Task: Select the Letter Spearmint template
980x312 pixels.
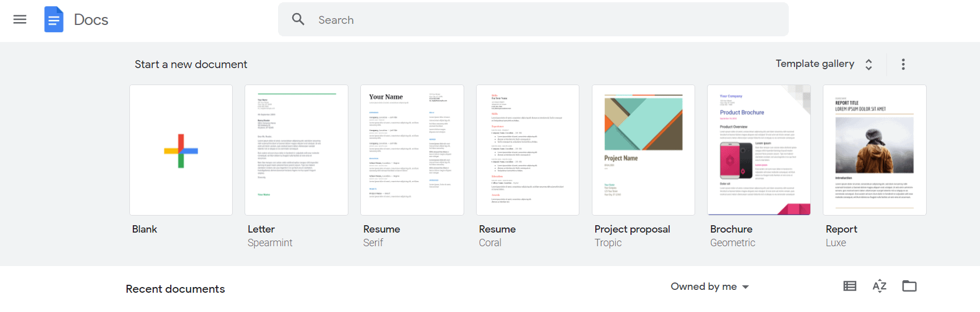Action: 296,150
